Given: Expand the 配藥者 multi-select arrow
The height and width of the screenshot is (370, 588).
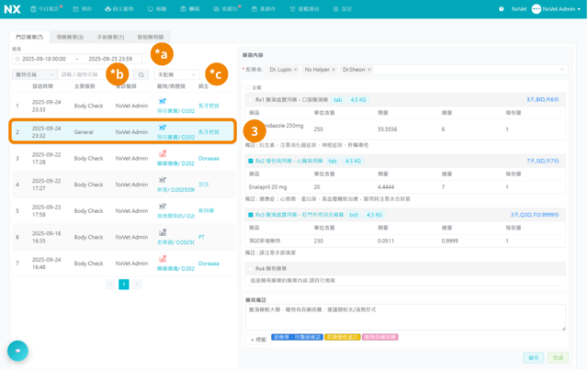Looking at the screenshot, I should coord(561,70).
